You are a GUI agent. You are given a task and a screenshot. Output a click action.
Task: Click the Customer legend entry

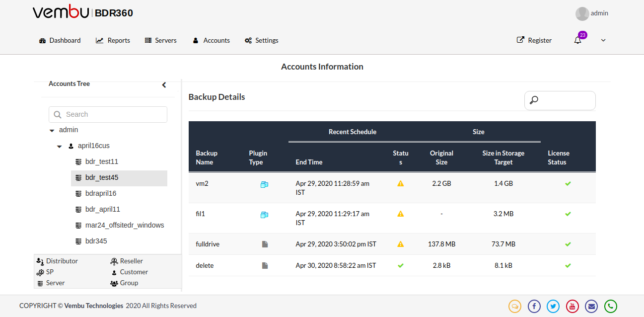(130, 272)
